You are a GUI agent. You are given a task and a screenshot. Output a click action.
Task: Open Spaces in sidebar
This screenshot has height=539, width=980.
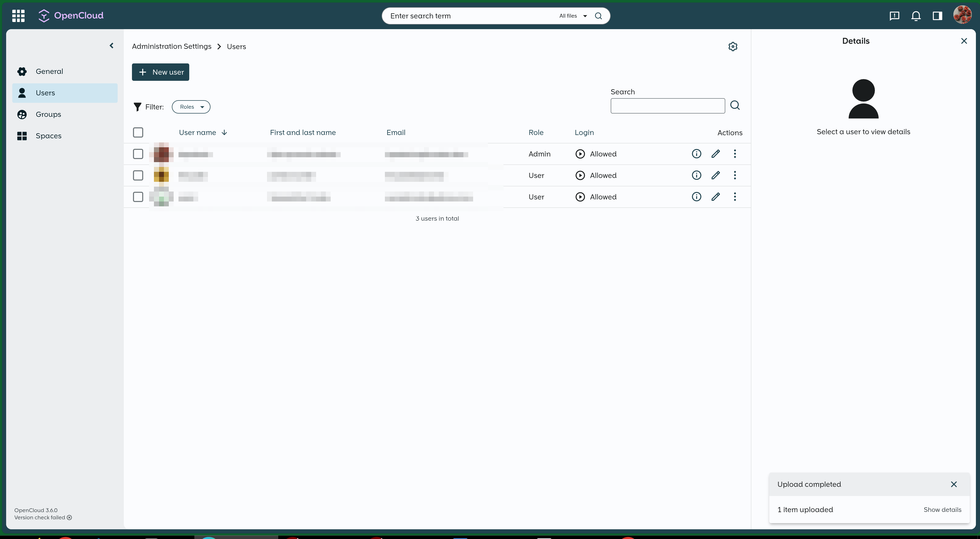tap(48, 136)
